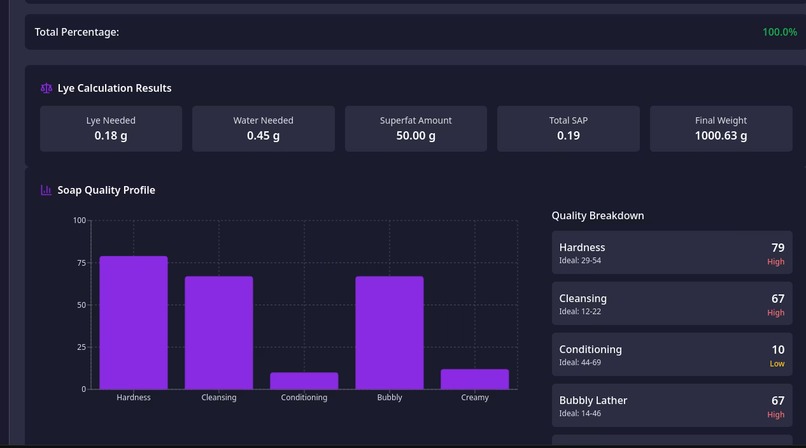The image size is (806, 448).
Task: Click the Low status under Conditioning value
Action: (777, 364)
